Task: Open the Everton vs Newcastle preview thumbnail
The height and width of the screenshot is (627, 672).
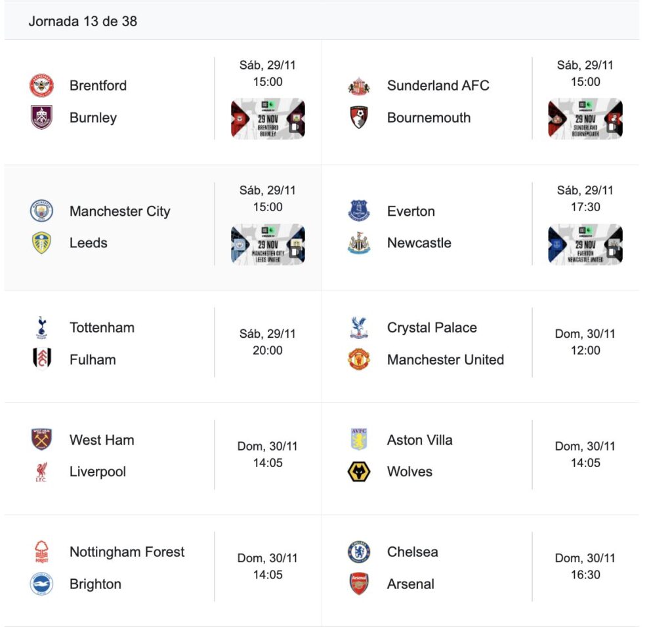Action: click(585, 244)
